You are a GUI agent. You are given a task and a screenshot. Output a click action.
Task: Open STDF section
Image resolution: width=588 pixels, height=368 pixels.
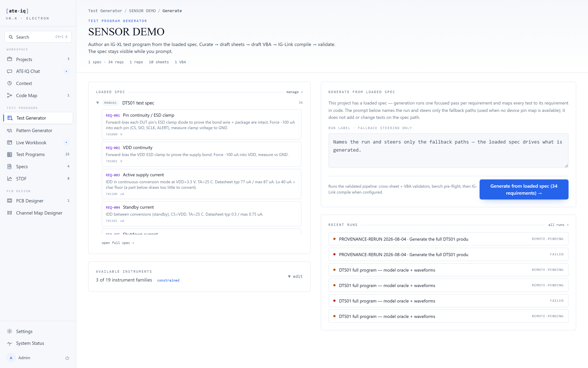click(x=38, y=179)
